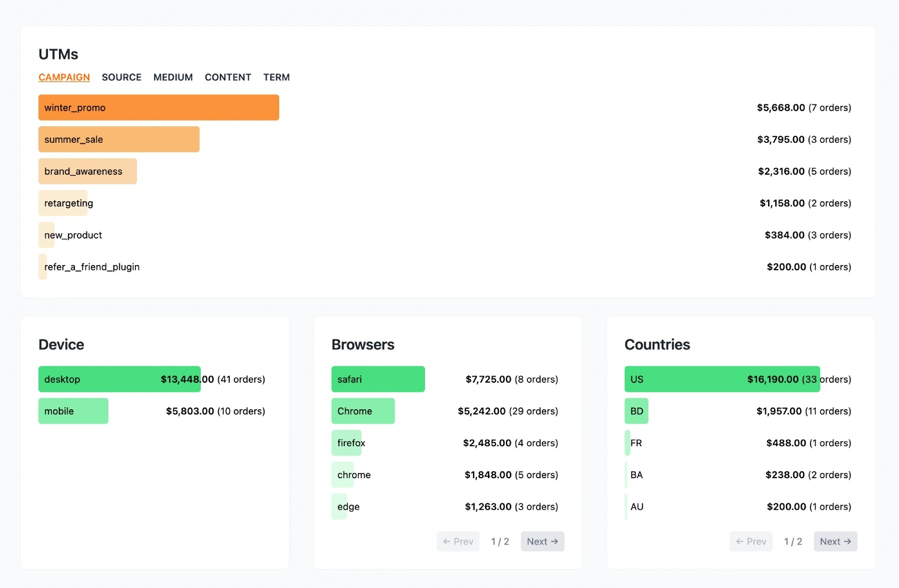
Task: Click the BD bar in Countries panel
Action: pyautogui.click(x=636, y=411)
